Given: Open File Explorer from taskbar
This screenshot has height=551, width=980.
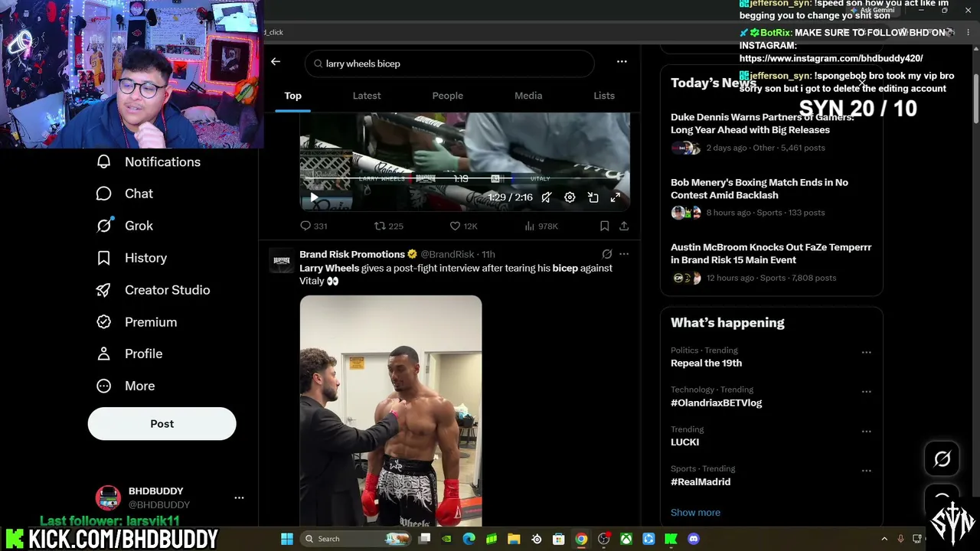Looking at the screenshot, I should click(x=514, y=539).
